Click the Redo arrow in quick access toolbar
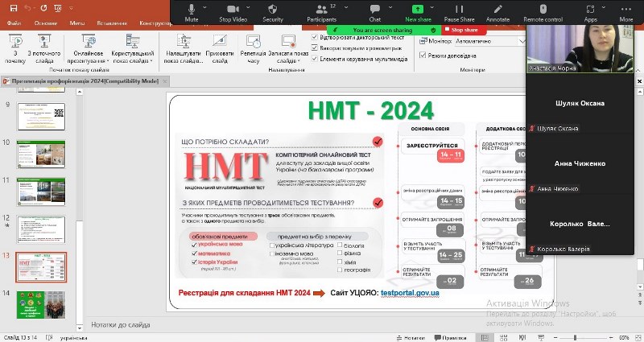This screenshot has height=342, width=644. tap(43, 8)
